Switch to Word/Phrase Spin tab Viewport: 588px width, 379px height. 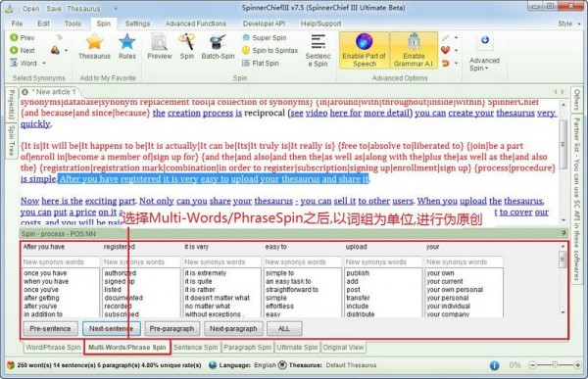(x=53, y=348)
